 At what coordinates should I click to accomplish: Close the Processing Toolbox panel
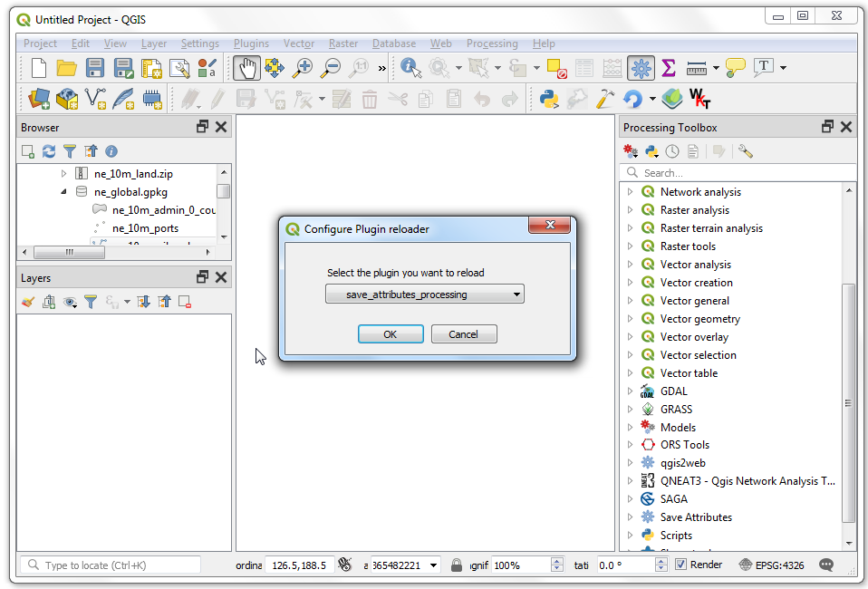tap(846, 127)
